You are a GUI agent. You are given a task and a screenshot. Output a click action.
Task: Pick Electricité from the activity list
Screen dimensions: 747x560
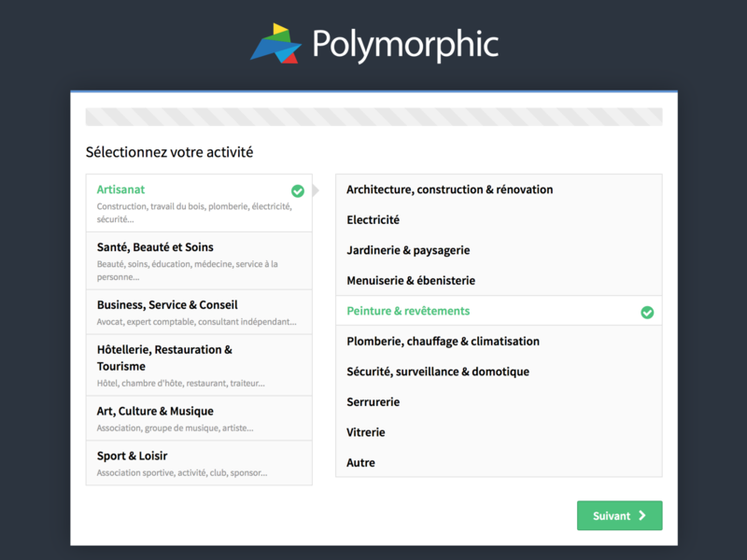pos(373,220)
